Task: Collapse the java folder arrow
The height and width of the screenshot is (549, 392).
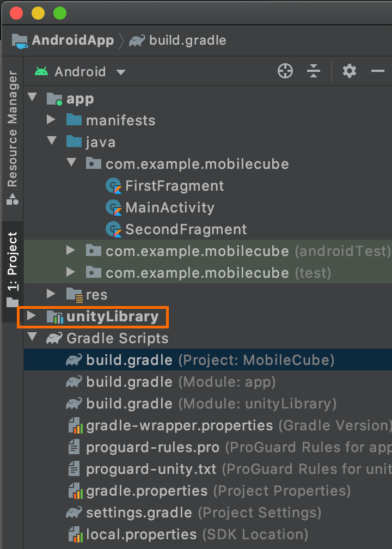Action: coord(52,141)
